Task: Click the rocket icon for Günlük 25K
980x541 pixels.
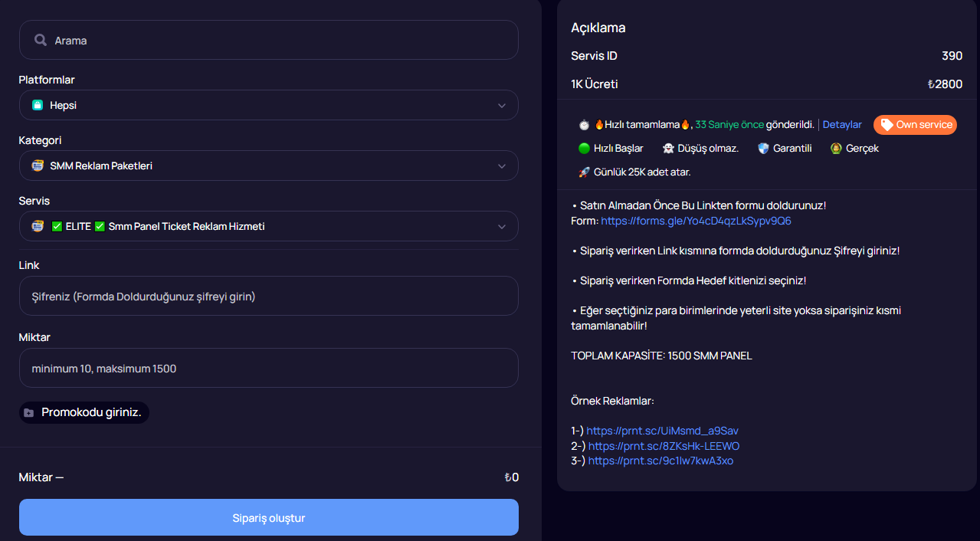Action: (584, 172)
